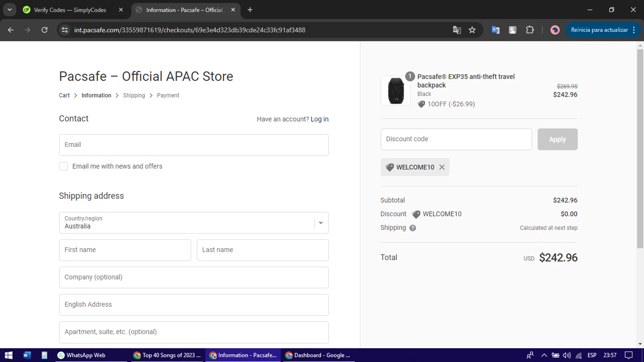Click the page vertical scrollbar
This screenshot has height=362, width=644.
(640, 148)
